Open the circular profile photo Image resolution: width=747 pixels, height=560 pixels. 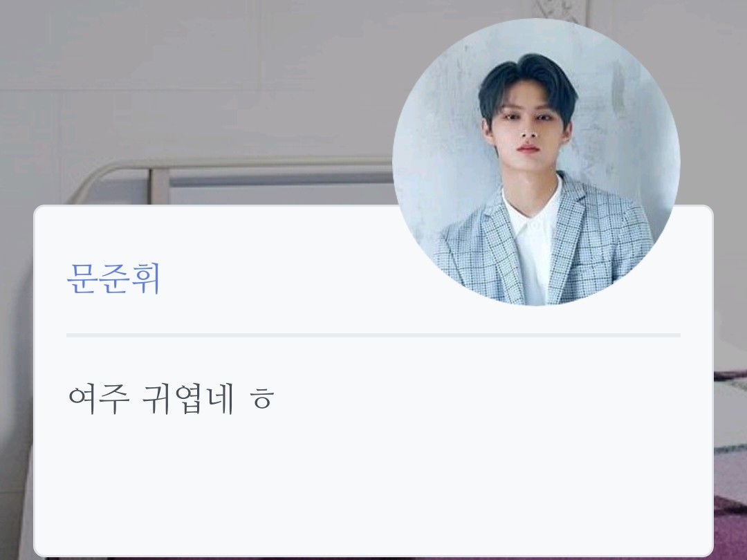coord(536,162)
